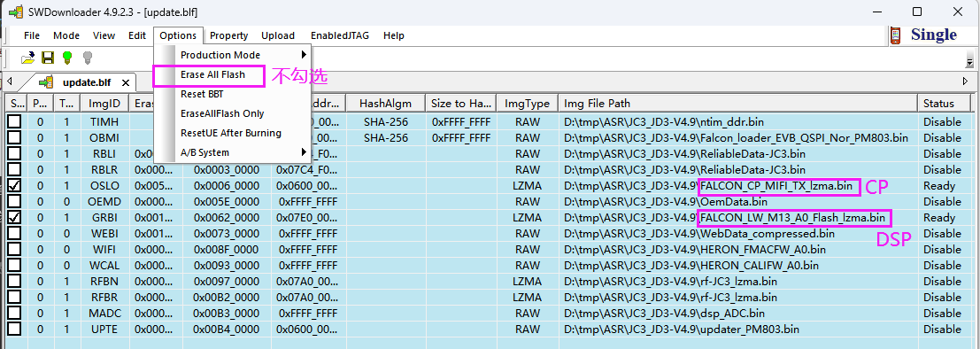The width and height of the screenshot is (980, 349).
Task: Select FALCON_LW_M13_A0_Flash_lzma.bin file path
Action: coord(793,218)
